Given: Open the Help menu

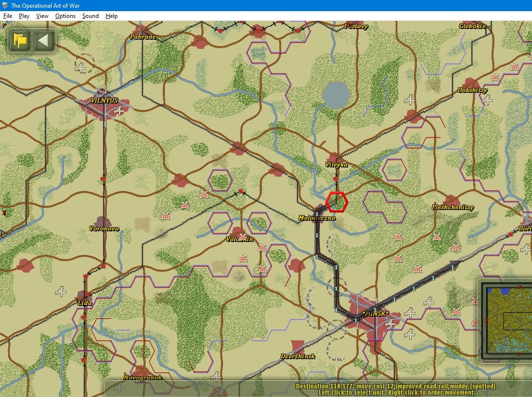Looking at the screenshot, I should click(111, 16).
